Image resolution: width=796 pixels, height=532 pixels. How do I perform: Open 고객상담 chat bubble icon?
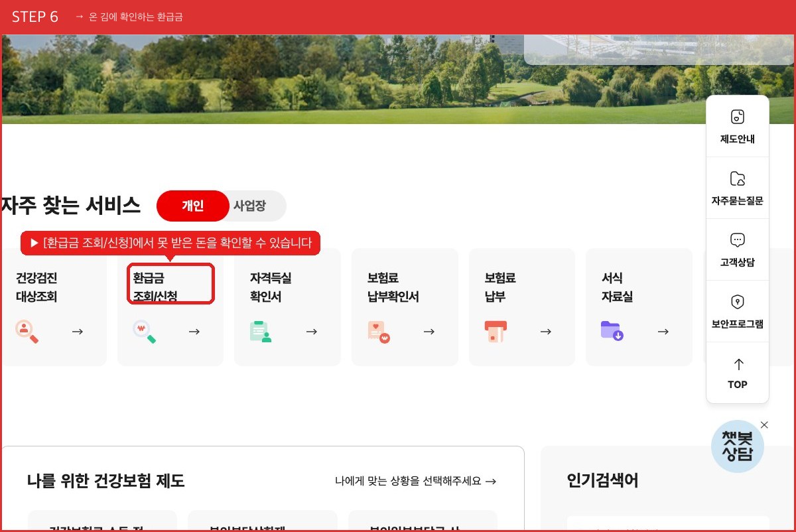[x=738, y=240]
